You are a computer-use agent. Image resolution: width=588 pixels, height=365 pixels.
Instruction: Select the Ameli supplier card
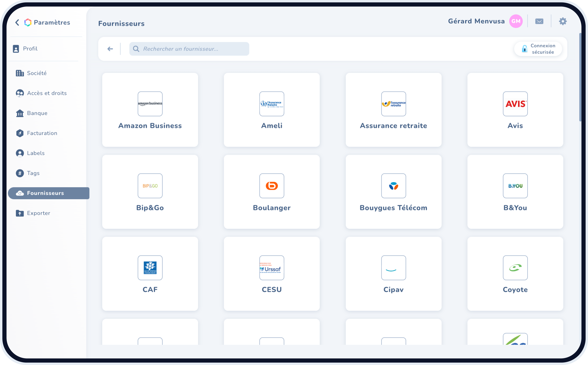coord(272,110)
